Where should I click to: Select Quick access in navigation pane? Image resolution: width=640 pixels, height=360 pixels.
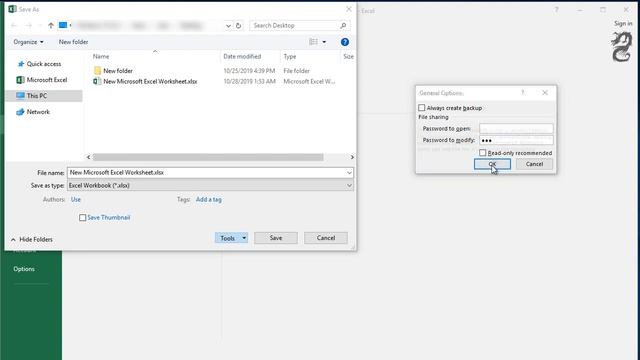coord(44,64)
